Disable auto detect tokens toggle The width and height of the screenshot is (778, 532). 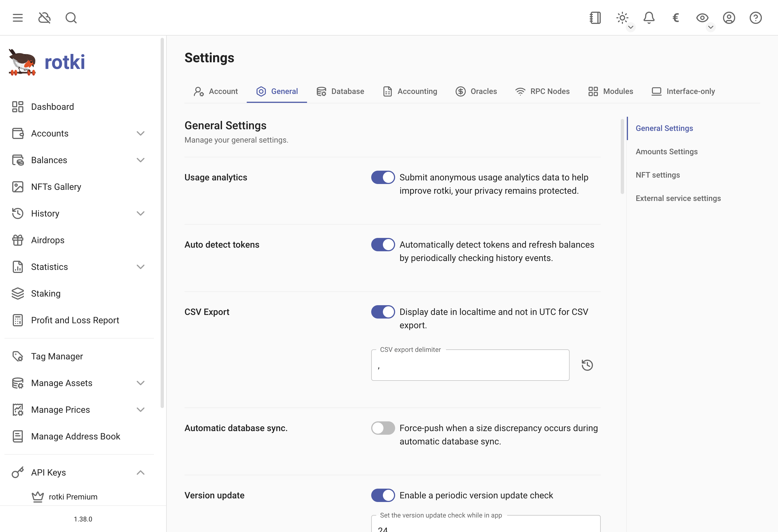[x=383, y=245]
